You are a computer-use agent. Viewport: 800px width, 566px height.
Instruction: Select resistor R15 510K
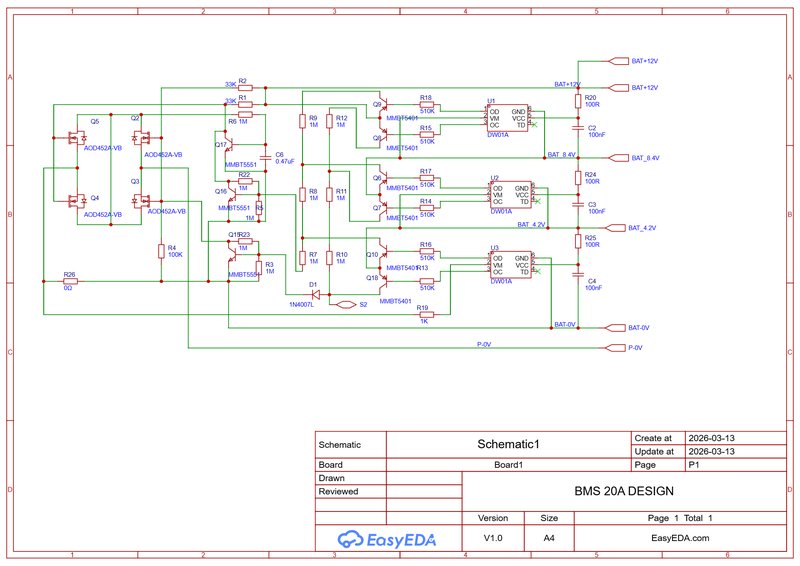(427, 135)
